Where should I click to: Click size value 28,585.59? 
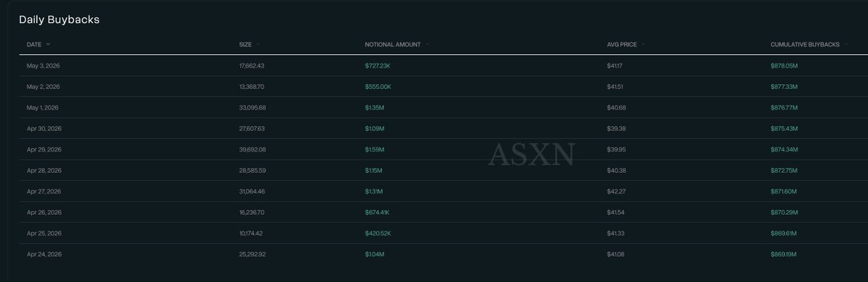pyautogui.click(x=252, y=171)
